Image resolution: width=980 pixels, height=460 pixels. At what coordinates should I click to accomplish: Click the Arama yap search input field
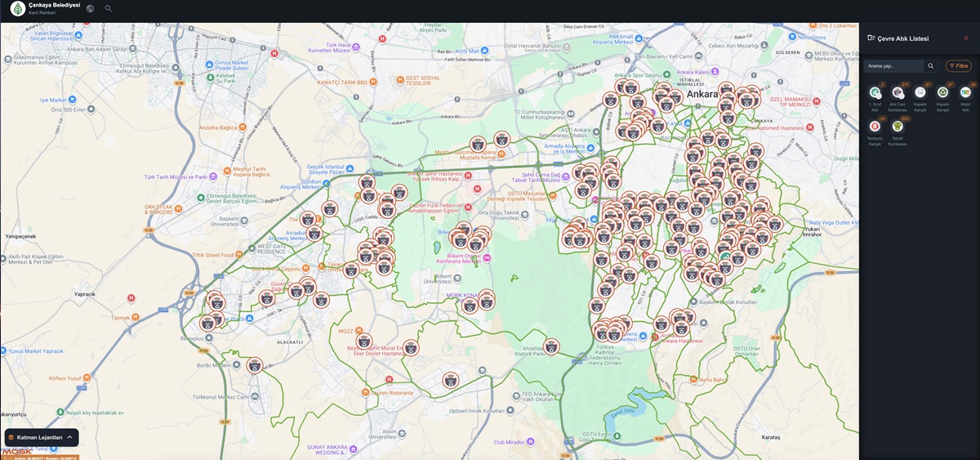(x=893, y=65)
